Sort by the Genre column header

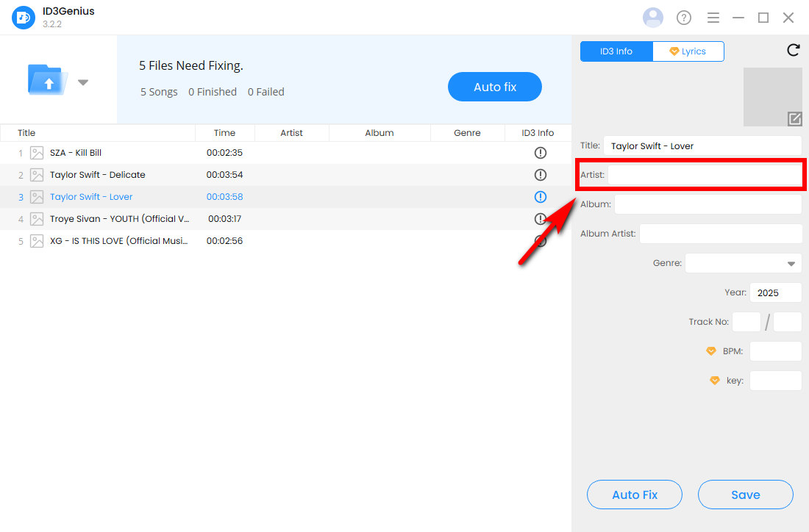467,133
